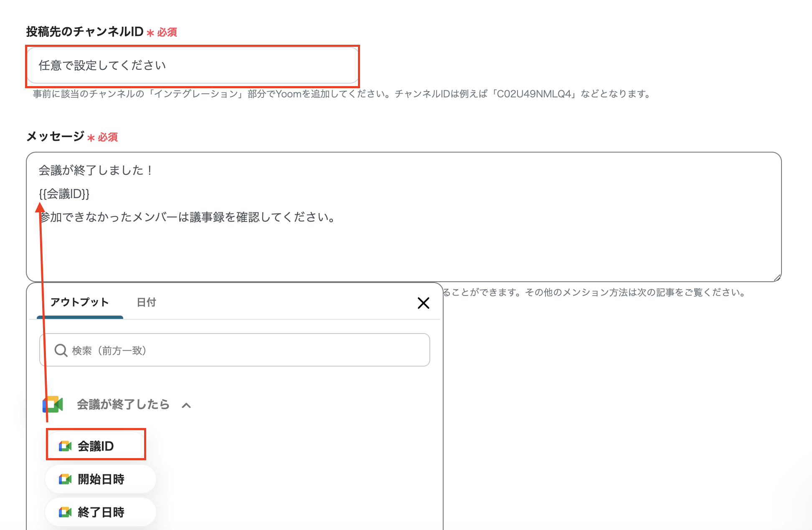Click the 参加できなかったメンバー line in the message
Image resolution: width=812 pixels, height=530 pixels.
point(187,217)
